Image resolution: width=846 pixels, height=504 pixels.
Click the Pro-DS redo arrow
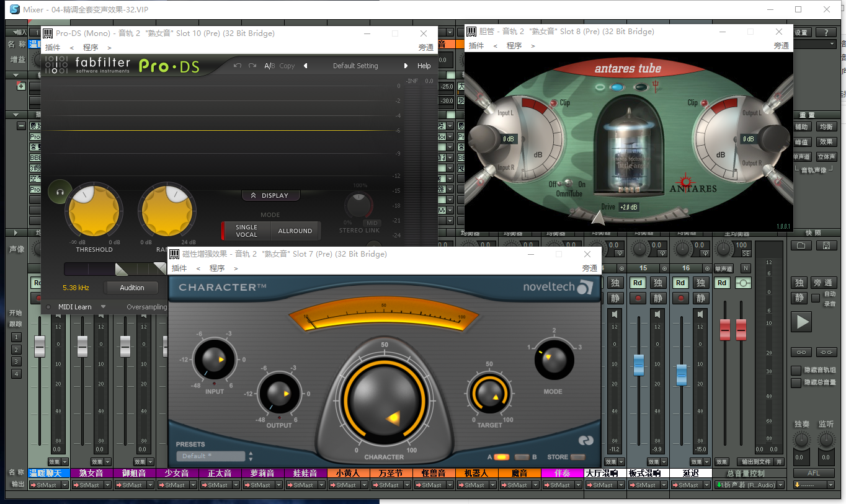252,66
